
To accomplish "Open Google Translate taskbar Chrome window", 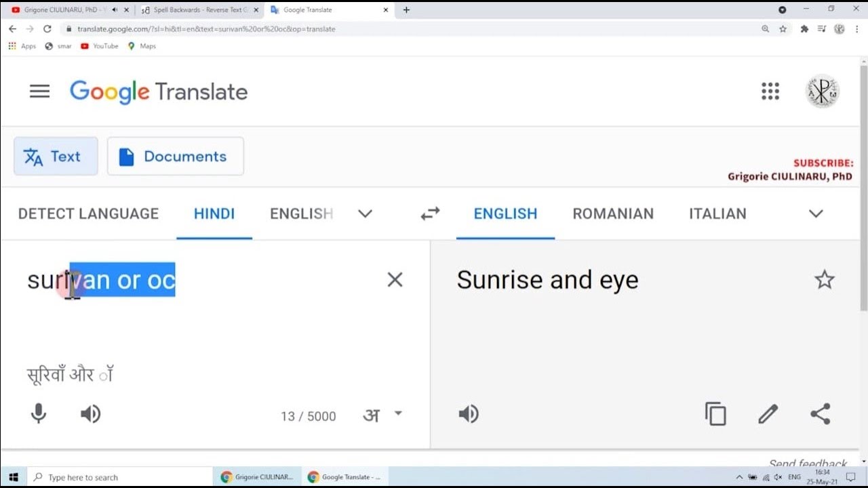I will pos(344,477).
